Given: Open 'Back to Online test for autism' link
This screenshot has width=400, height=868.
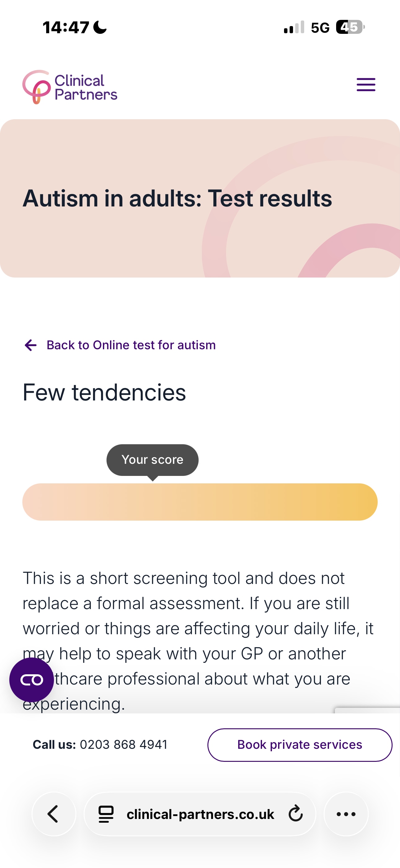Looking at the screenshot, I should point(131,345).
